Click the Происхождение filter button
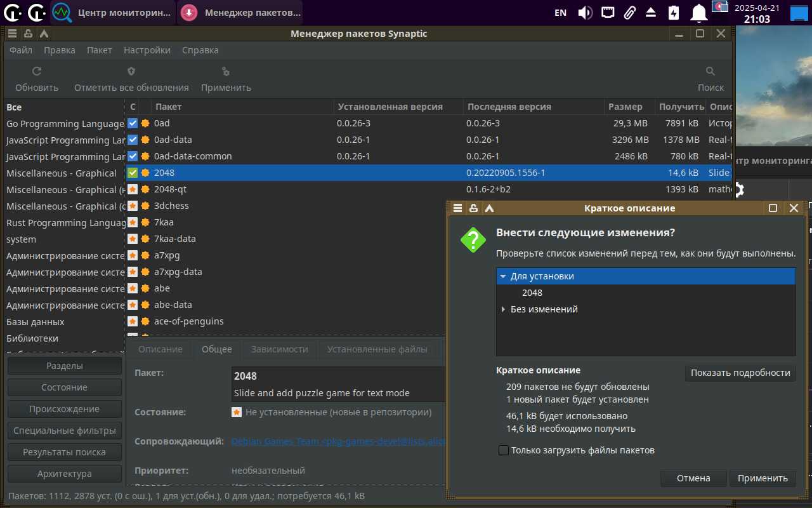 pyautogui.click(x=65, y=409)
